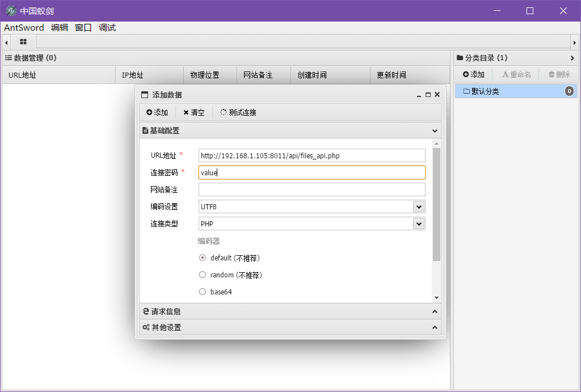Click 物理位置 column header

(x=210, y=75)
